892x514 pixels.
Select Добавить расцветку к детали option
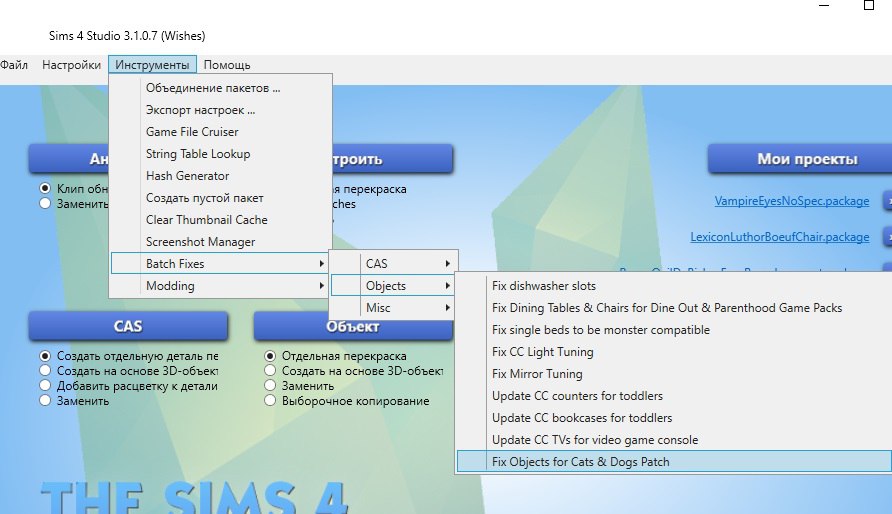(x=46, y=386)
